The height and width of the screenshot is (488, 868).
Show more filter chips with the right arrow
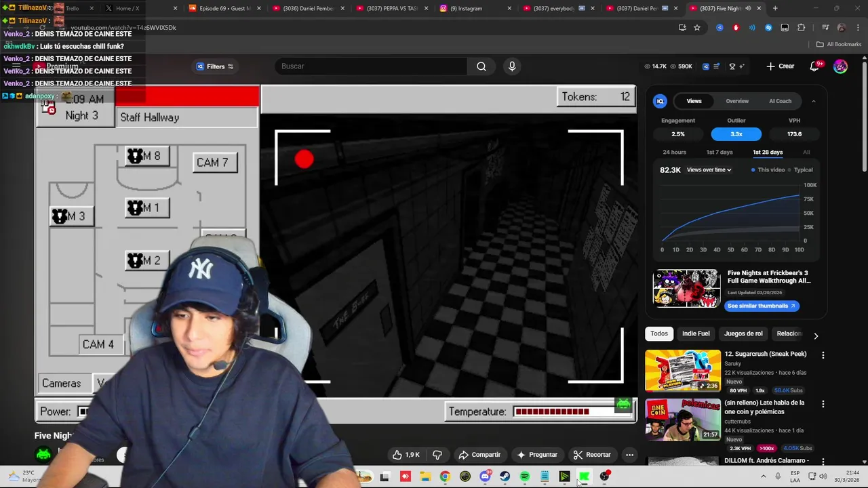pos(816,335)
